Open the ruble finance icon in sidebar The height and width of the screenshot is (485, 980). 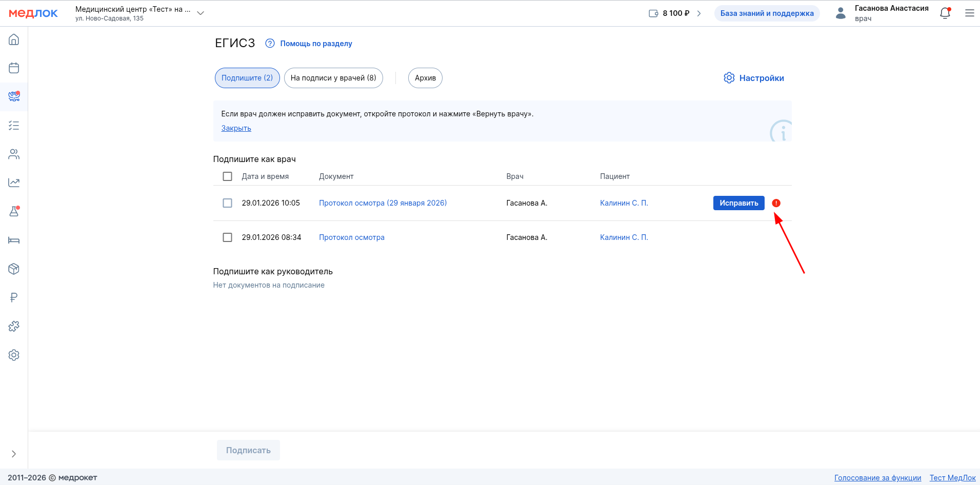click(x=14, y=297)
